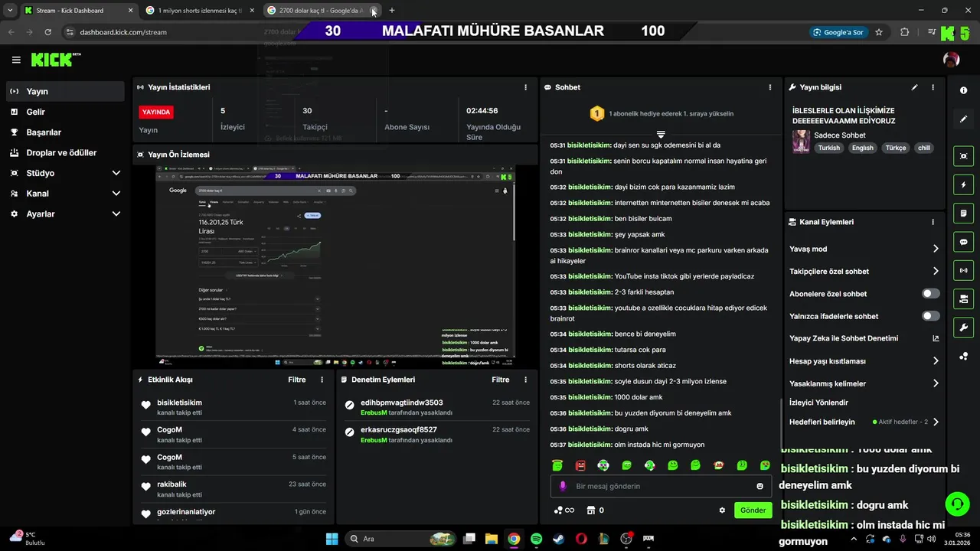Toggle the document notes icon in right sidebar
The image size is (980, 551).
coord(963,213)
